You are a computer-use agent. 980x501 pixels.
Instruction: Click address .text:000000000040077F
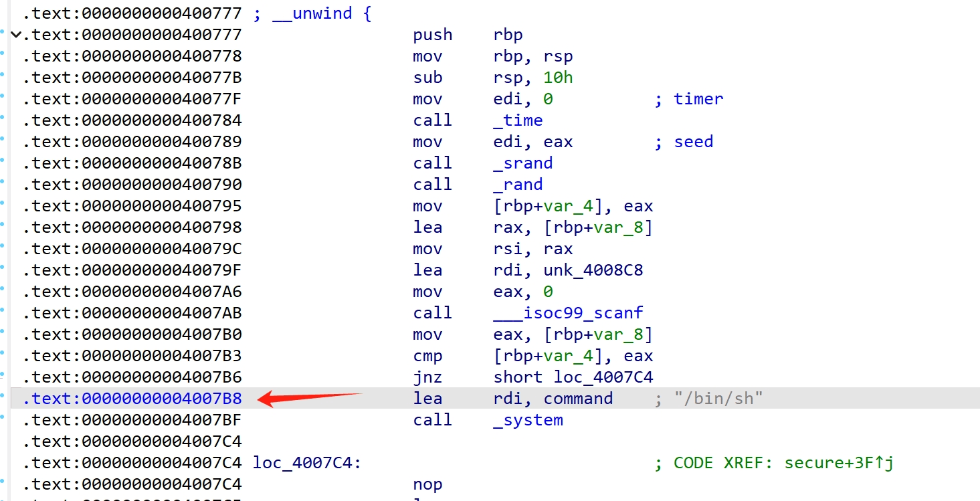[132, 99]
